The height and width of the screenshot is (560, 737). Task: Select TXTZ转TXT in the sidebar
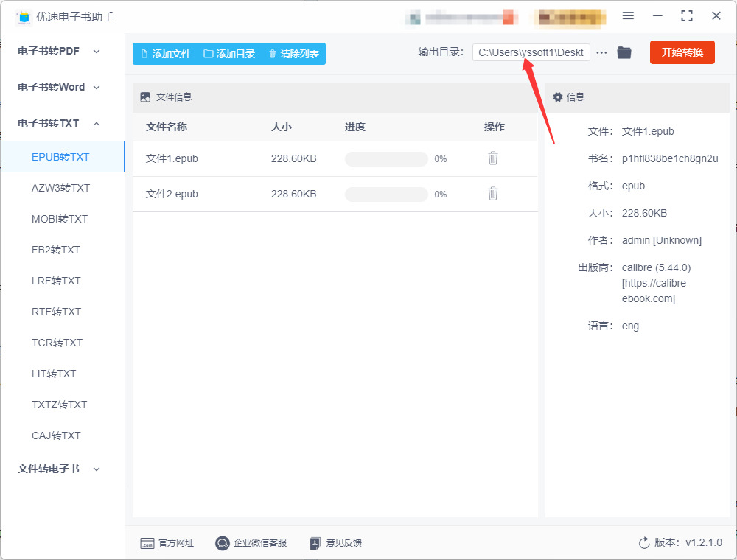[63, 405]
